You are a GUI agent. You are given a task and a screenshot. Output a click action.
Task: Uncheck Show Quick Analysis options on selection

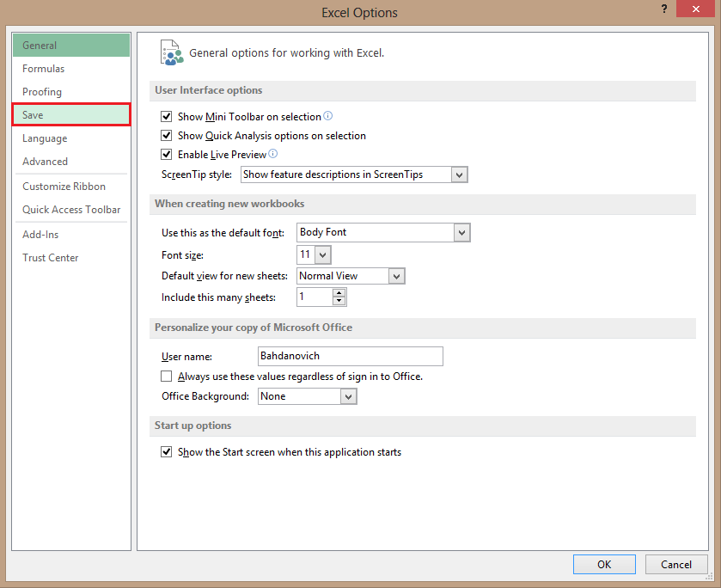(167, 135)
